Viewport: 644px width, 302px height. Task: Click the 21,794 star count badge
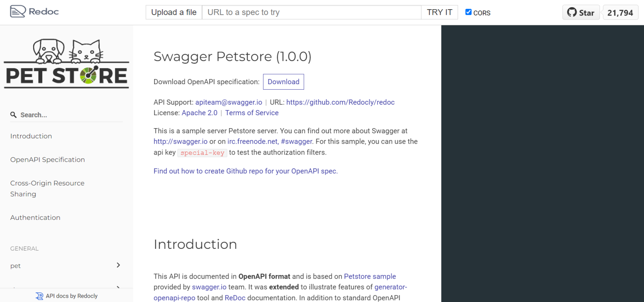620,12
